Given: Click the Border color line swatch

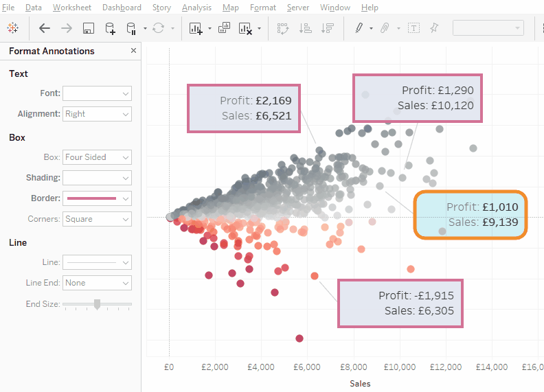Looking at the screenshot, I should point(91,198).
